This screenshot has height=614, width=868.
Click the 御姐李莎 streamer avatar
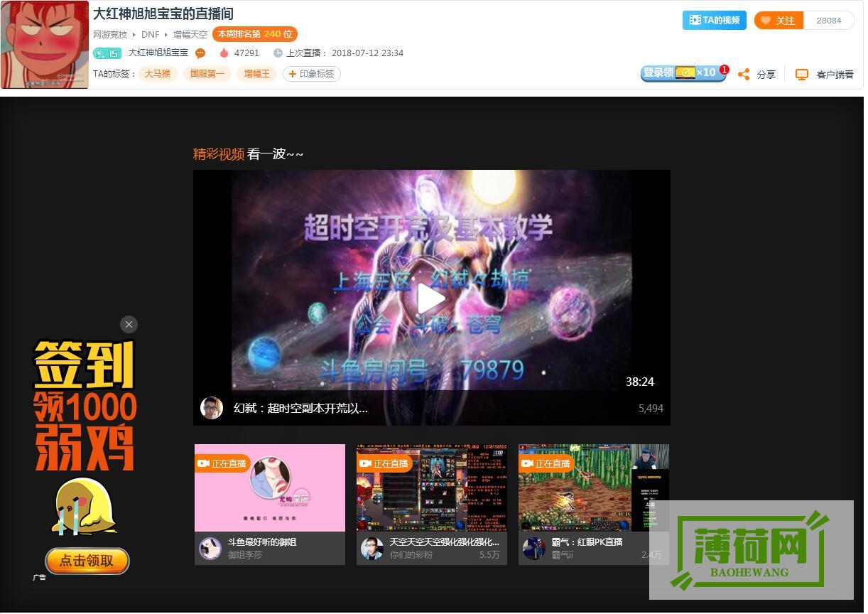[210, 548]
